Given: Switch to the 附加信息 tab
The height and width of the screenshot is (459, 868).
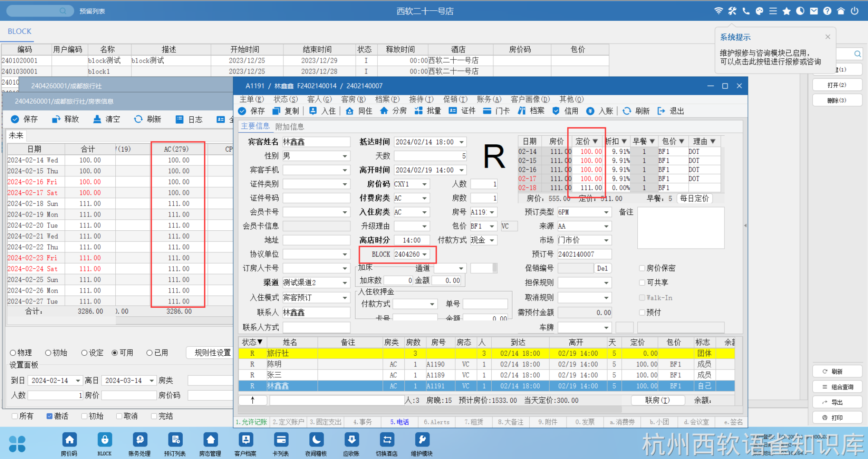Looking at the screenshot, I should [289, 127].
